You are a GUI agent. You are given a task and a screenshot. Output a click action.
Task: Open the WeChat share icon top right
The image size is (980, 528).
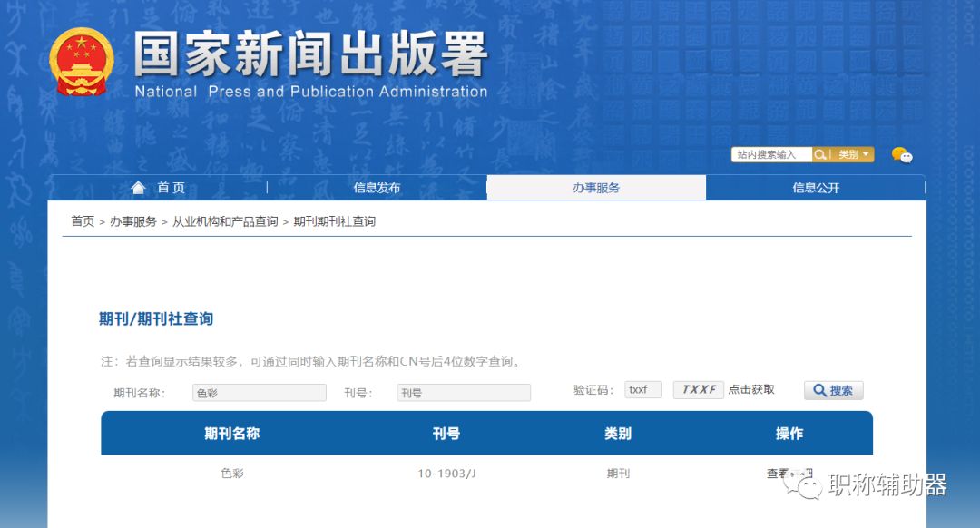coord(901,154)
